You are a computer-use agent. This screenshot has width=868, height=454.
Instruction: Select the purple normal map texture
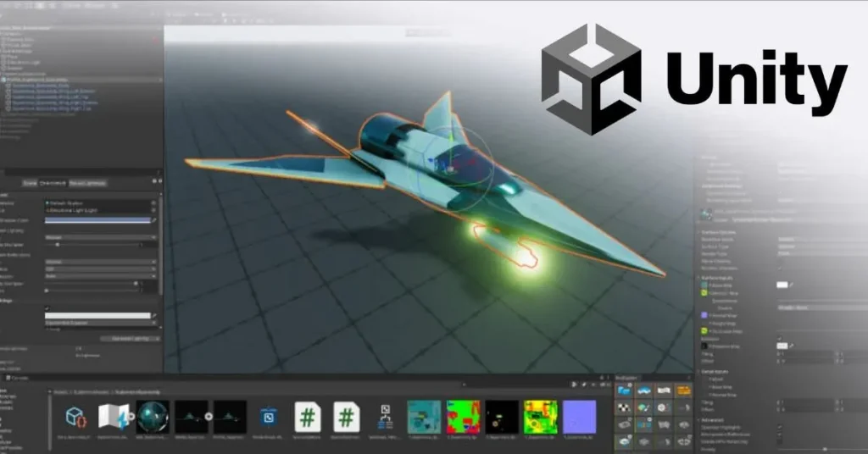click(x=580, y=417)
